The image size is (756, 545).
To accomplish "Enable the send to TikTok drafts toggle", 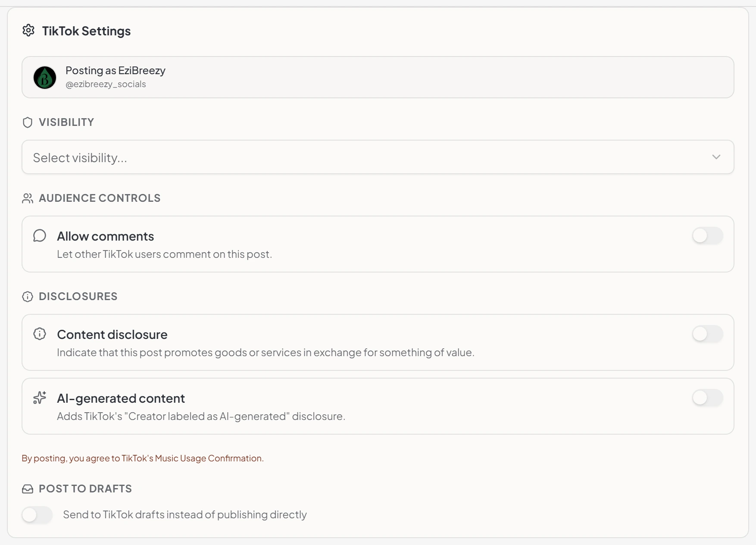I will pos(37,514).
